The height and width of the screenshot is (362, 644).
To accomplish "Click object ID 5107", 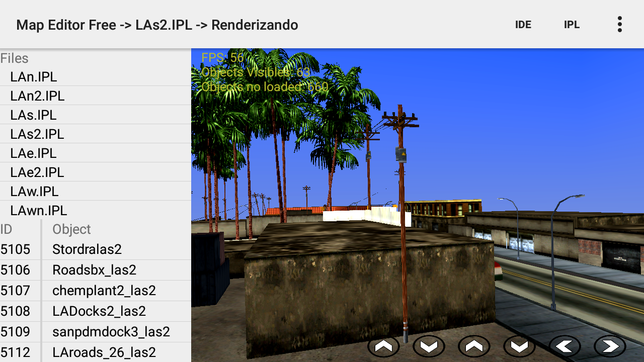I will pos(16,291).
